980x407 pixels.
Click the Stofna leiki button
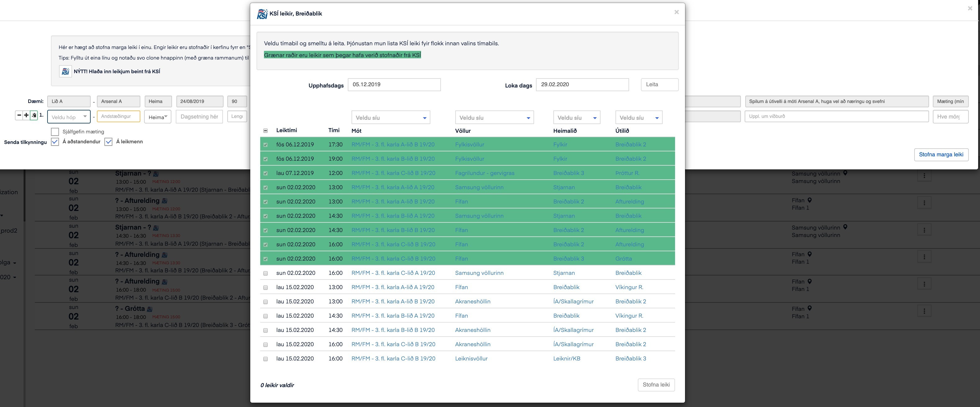point(656,385)
